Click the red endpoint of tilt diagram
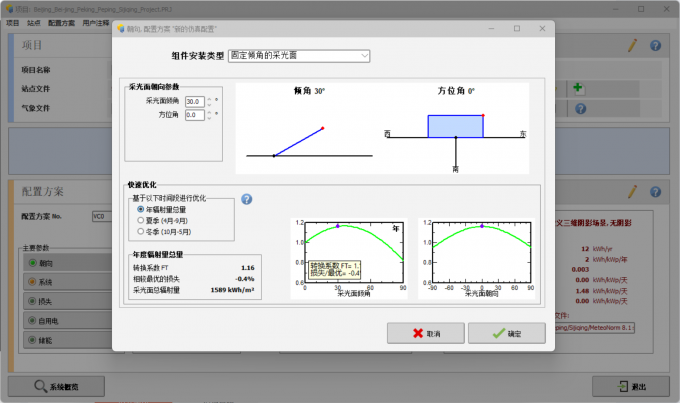Viewport: 680px width, 403px height. pos(323,128)
